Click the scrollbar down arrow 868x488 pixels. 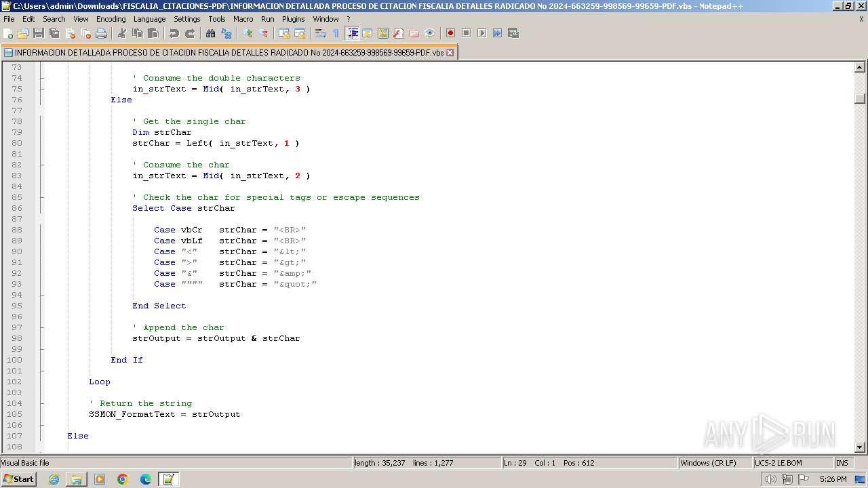(860, 447)
